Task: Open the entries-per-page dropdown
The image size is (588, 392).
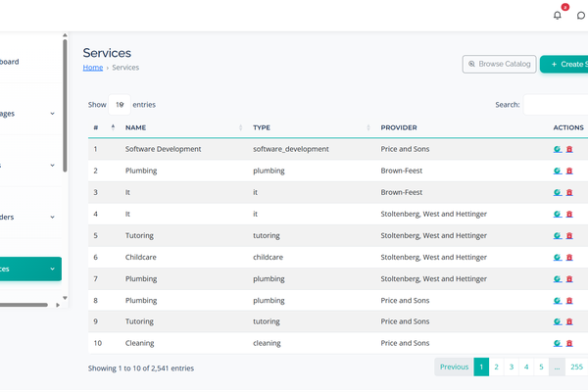Action: pyautogui.click(x=120, y=104)
